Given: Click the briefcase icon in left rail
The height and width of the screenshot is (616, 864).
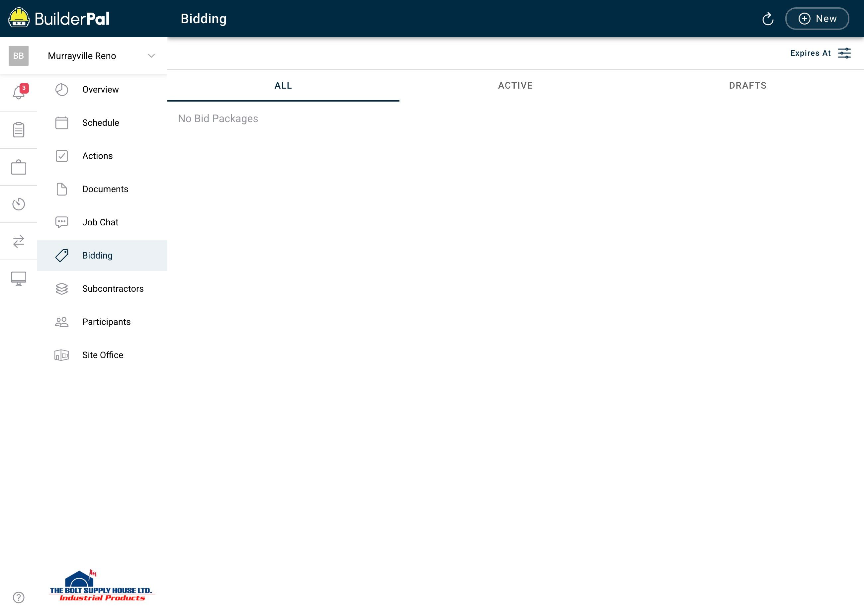Looking at the screenshot, I should pyautogui.click(x=19, y=167).
